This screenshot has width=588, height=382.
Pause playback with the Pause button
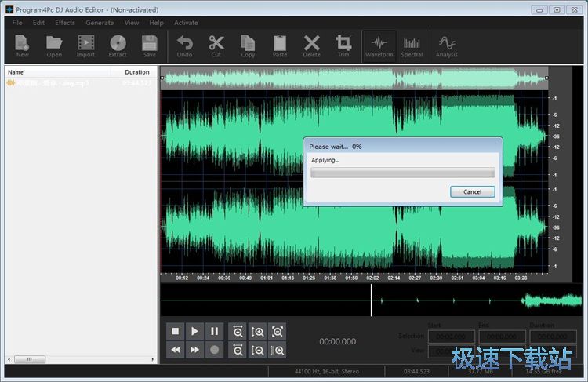214,331
